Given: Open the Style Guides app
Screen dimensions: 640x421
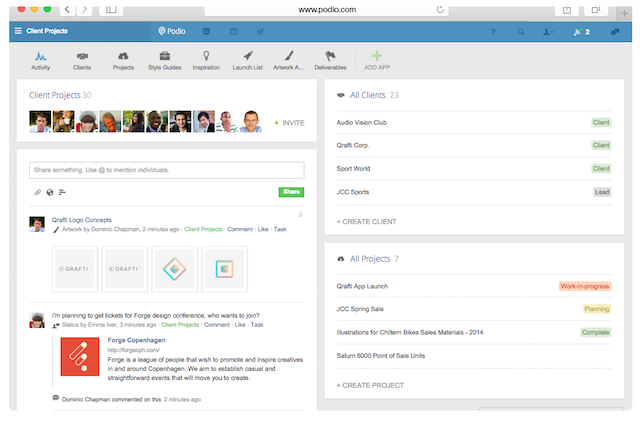Looking at the screenshot, I should [x=164, y=60].
